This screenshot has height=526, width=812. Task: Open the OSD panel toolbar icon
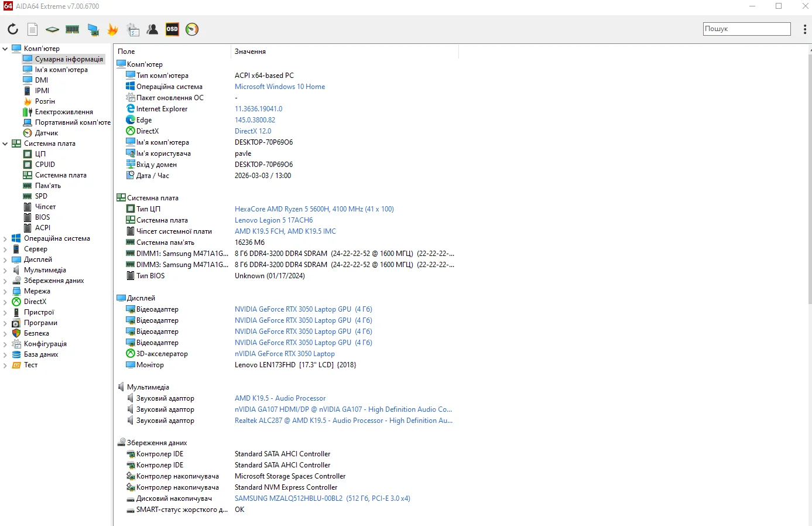coord(172,29)
